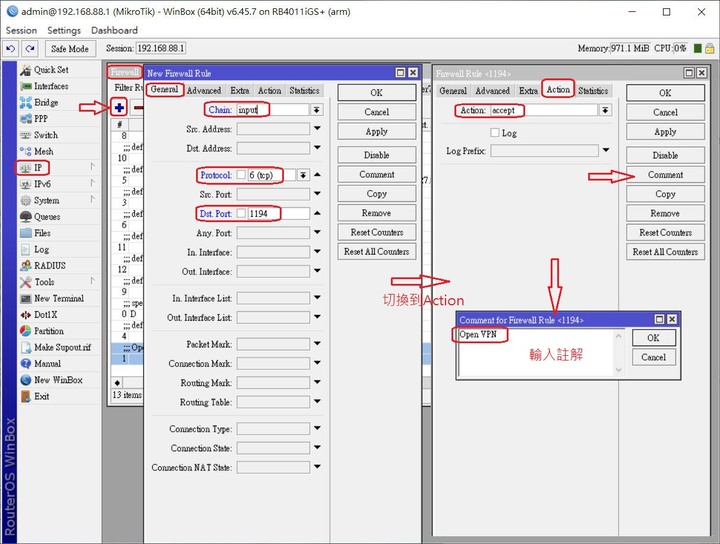Enable Log checkbox in Action tab
This screenshot has height=544, width=720.
point(495,133)
